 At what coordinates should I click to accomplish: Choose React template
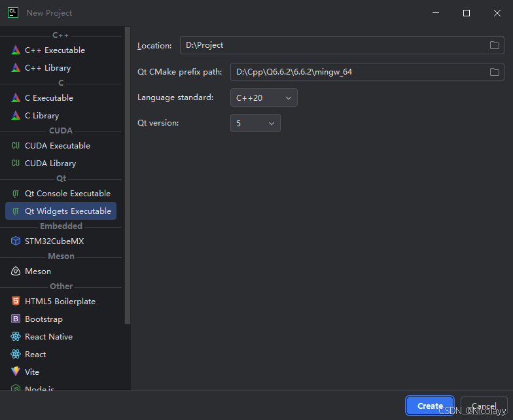[61, 355]
